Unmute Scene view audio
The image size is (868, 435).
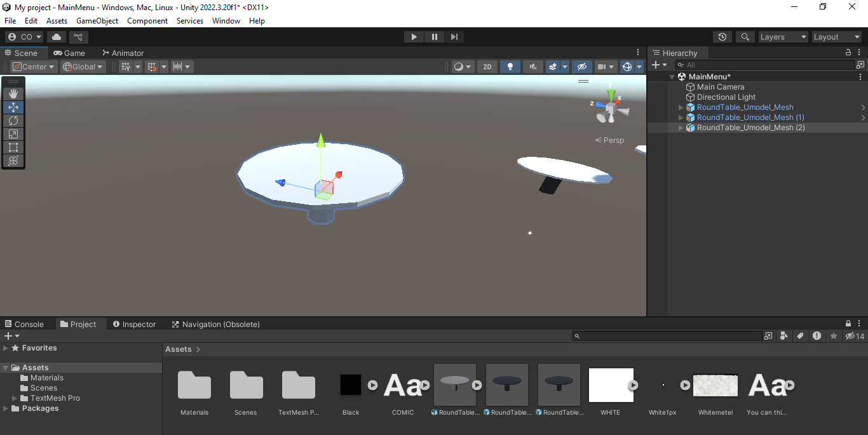pos(533,66)
